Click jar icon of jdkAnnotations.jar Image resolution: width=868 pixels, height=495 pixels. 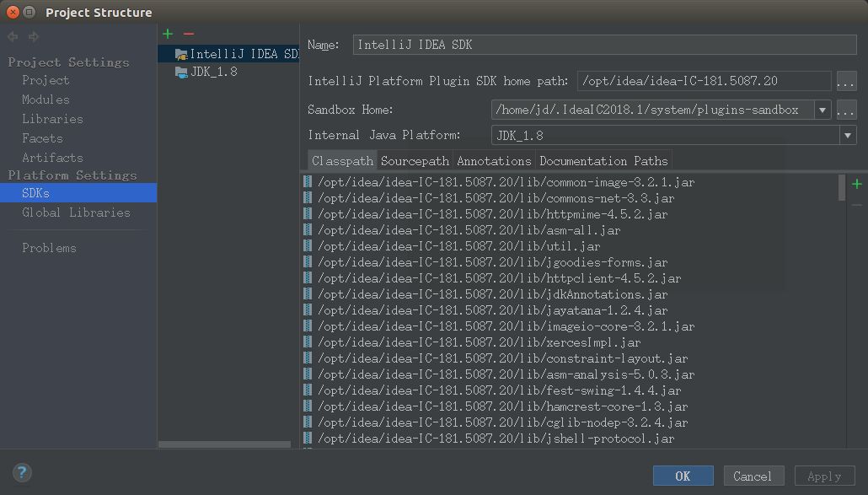pos(308,294)
